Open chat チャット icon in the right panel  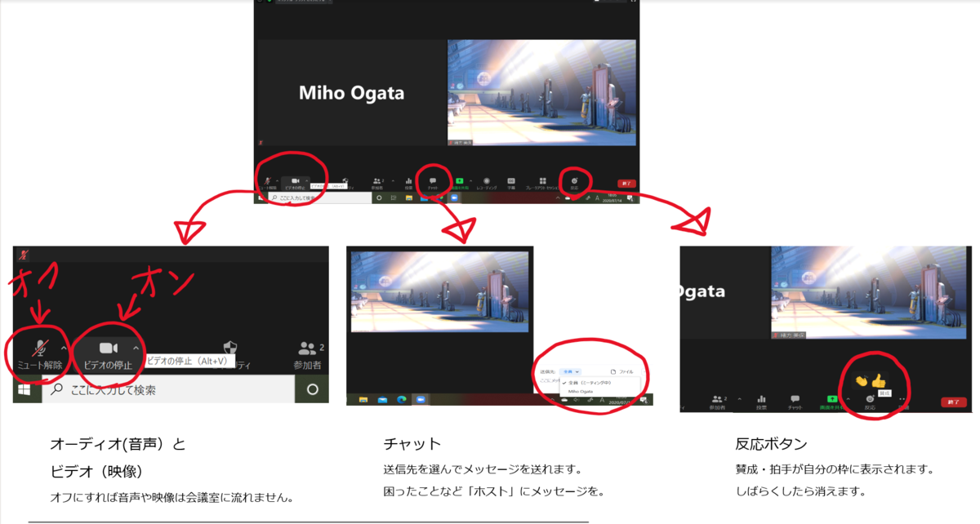pos(795,397)
